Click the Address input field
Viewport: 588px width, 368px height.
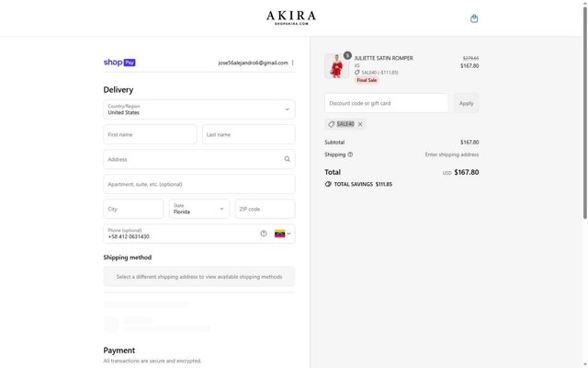(199, 159)
